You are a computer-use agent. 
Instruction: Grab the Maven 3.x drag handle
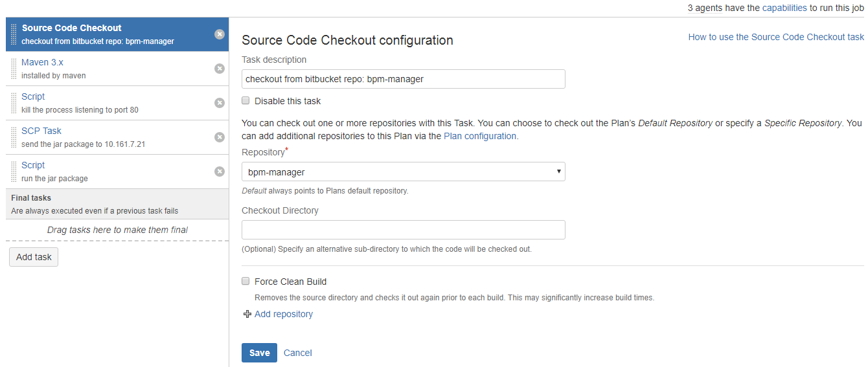tap(14, 69)
